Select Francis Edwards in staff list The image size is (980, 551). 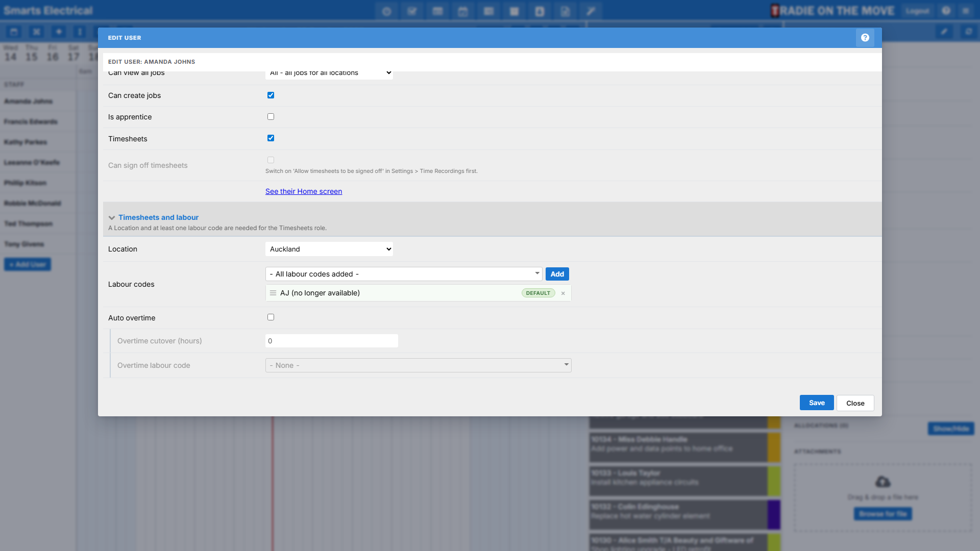(x=31, y=121)
